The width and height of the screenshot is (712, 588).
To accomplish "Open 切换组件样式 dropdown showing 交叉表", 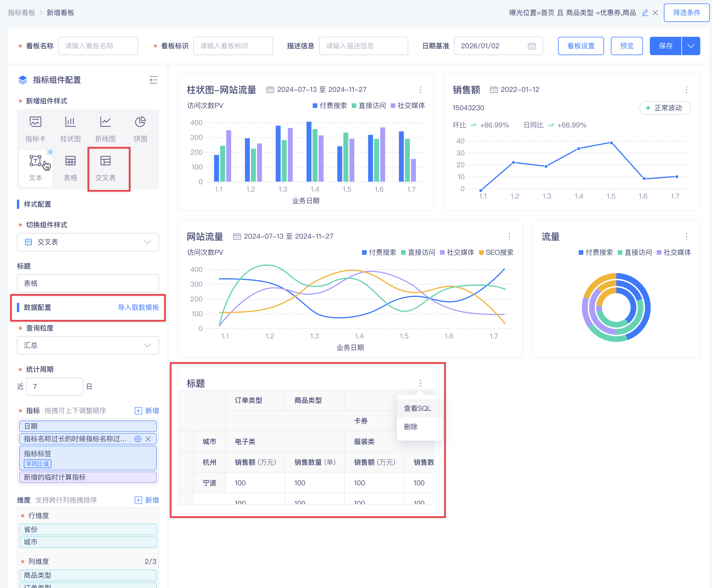I will click(x=88, y=242).
